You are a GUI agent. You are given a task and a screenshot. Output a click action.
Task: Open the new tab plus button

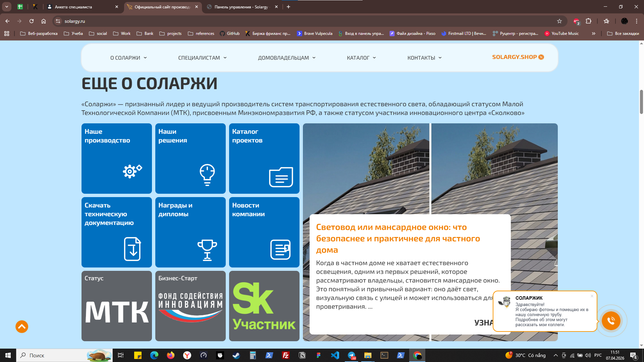pos(288,7)
